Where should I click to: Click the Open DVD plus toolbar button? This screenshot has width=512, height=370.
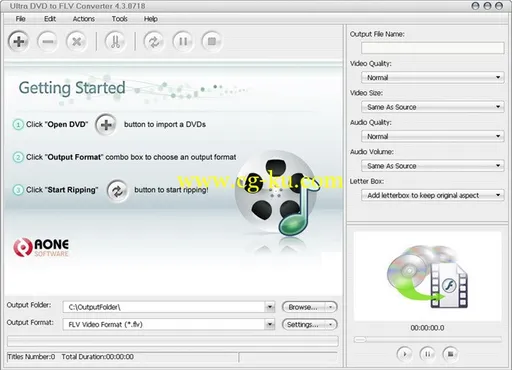tap(19, 42)
